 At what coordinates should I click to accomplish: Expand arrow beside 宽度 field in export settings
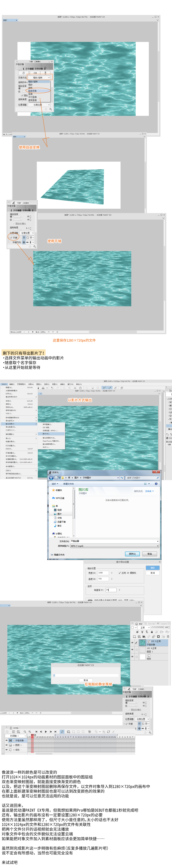click(112, 573)
